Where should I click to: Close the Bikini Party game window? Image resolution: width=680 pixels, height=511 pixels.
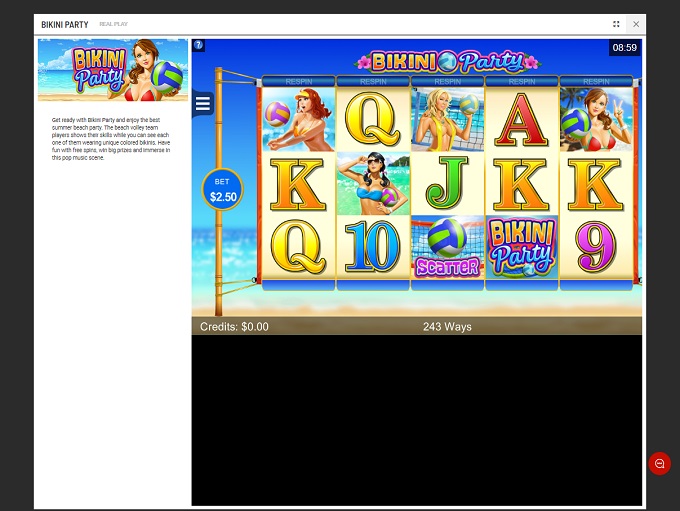point(636,24)
